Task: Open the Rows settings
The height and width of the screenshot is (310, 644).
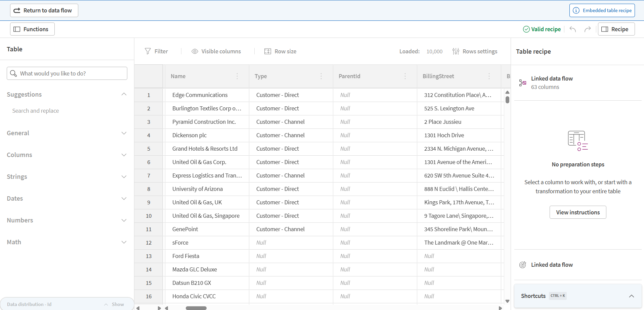Action: pos(475,51)
